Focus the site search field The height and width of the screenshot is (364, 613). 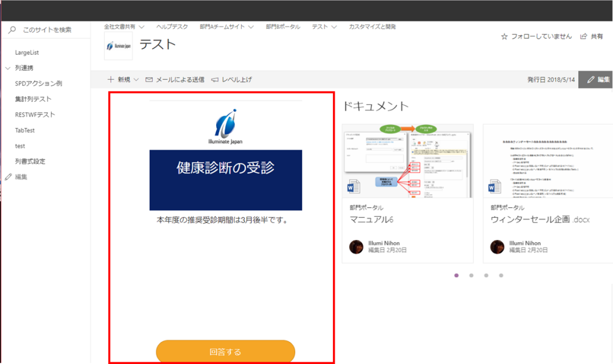tap(47, 30)
